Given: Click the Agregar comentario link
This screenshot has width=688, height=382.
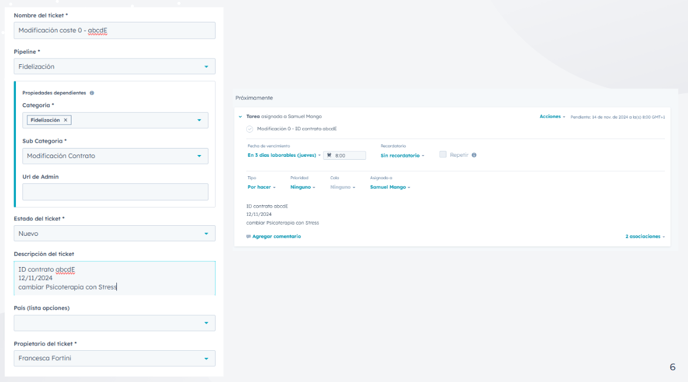Looking at the screenshot, I should pyautogui.click(x=276, y=236).
